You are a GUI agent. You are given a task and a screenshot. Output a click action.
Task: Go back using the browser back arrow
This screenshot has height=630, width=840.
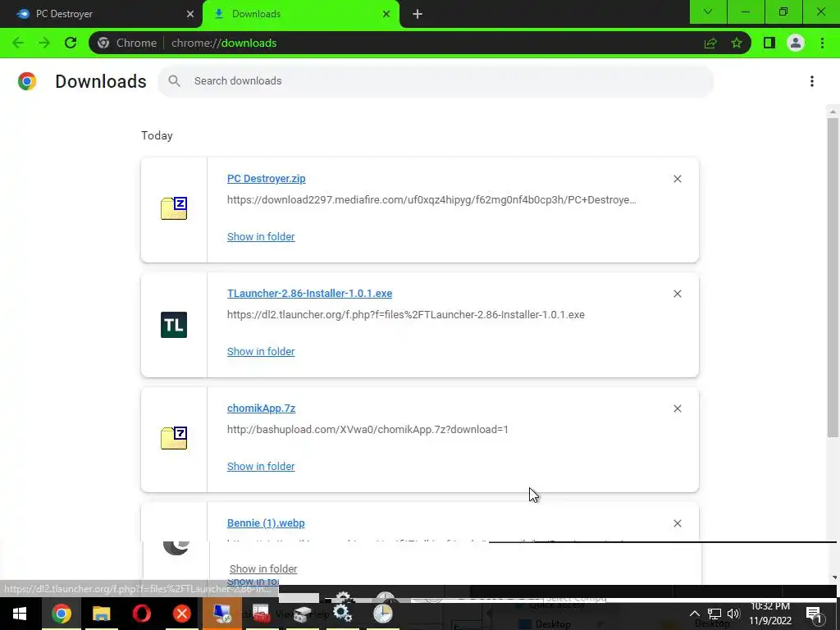18,43
